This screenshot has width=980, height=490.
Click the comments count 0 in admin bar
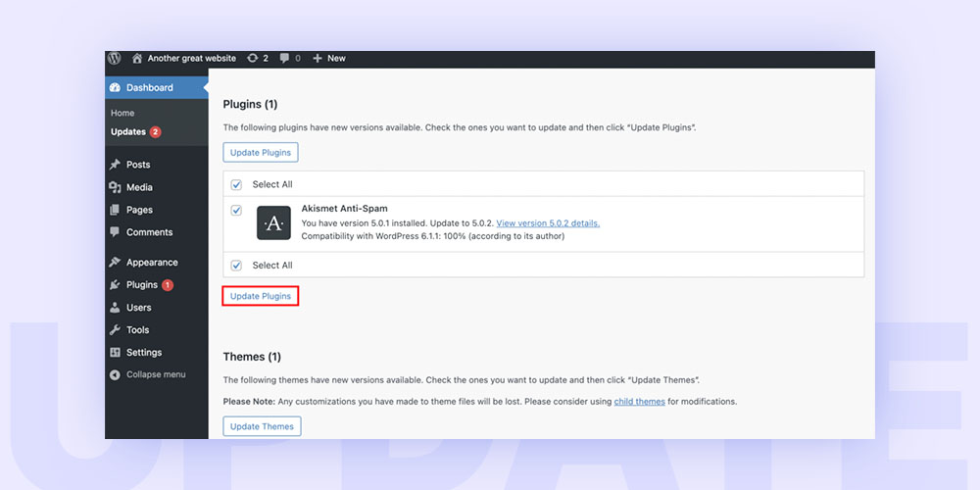point(298,58)
